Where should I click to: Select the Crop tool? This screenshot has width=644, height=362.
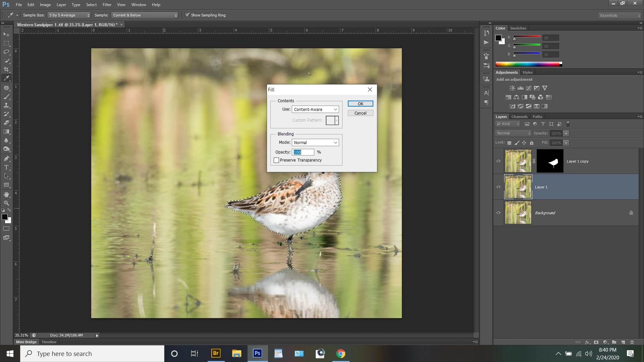pyautogui.click(x=6, y=69)
